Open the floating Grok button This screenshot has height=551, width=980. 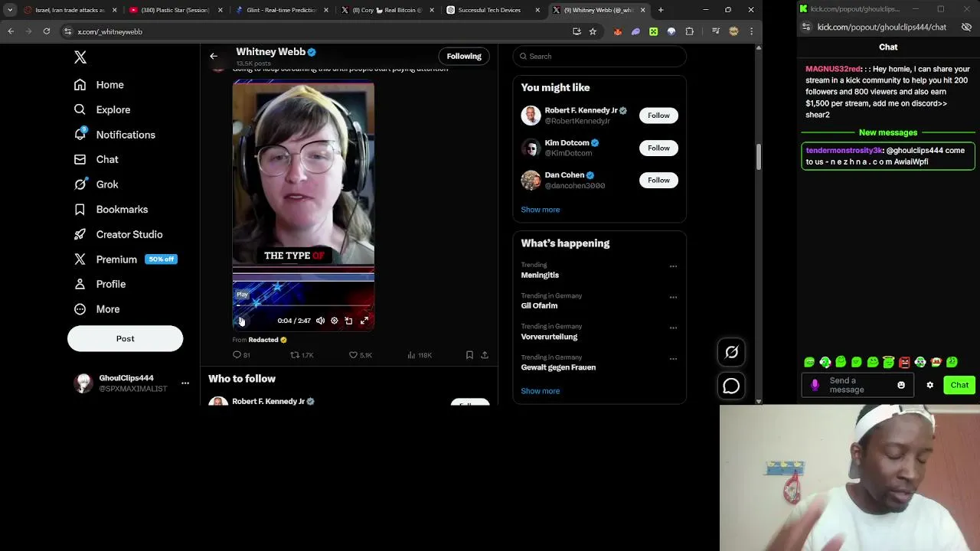point(731,352)
